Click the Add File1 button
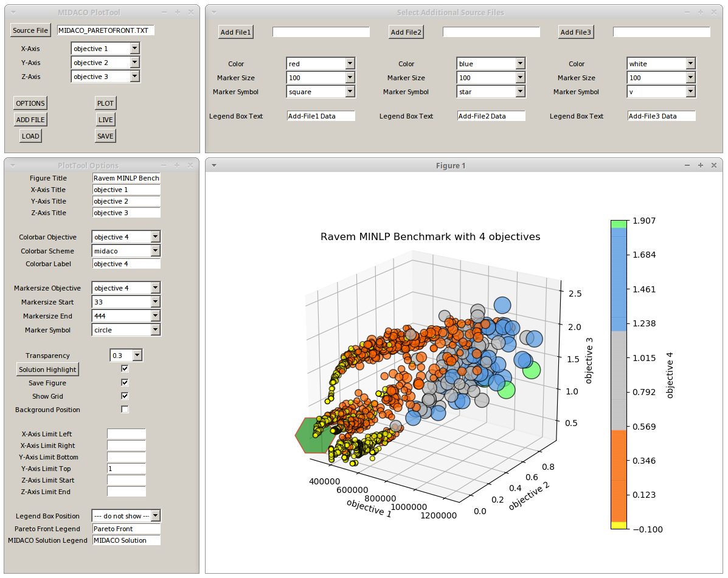Viewport: 728px width, 578px height. point(236,32)
